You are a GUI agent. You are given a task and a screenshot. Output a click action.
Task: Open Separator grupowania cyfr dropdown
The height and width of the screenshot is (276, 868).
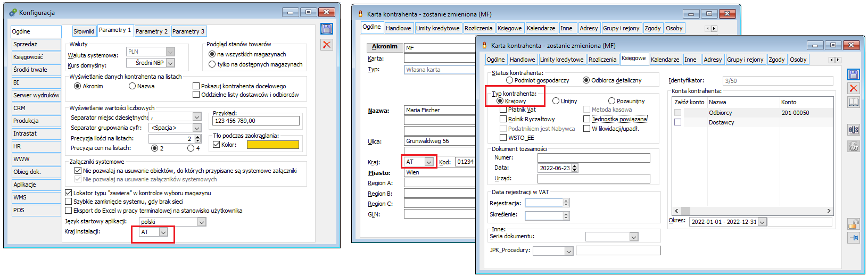(x=197, y=128)
